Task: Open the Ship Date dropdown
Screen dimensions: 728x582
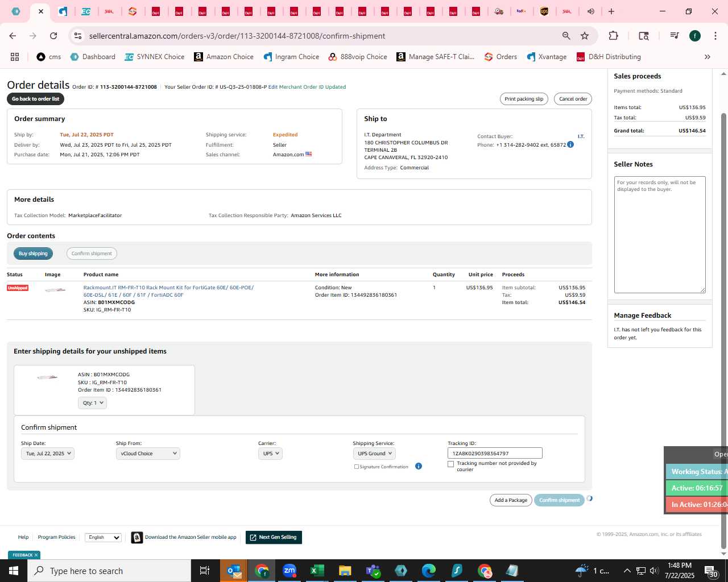Action: click(48, 454)
